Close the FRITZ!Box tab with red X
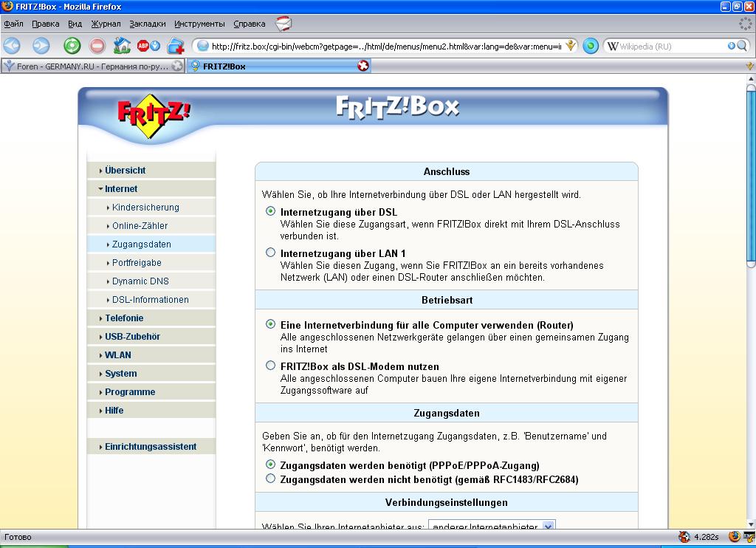Screen dimensions: 756x548 362,66
